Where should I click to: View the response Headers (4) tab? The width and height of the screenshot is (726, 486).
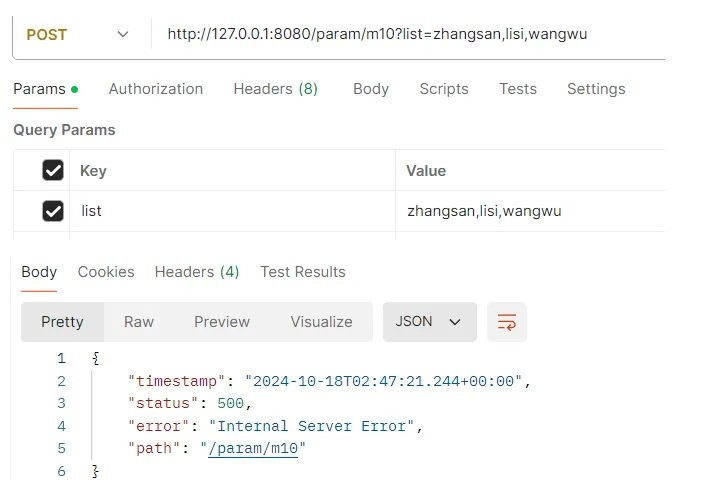click(197, 272)
